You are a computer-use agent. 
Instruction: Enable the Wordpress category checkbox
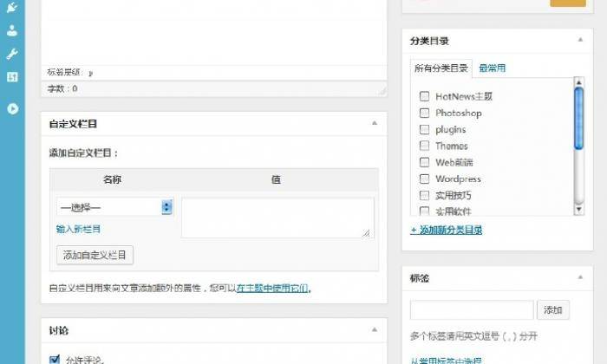click(425, 179)
